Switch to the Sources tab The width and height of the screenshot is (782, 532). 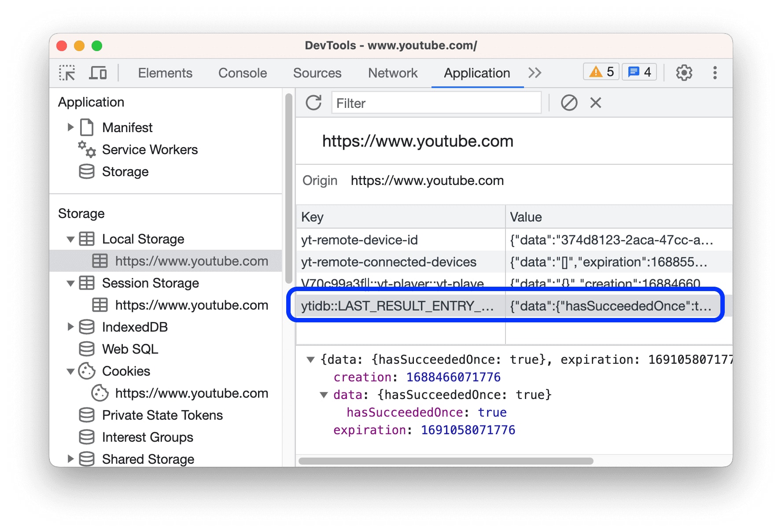tap(317, 73)
